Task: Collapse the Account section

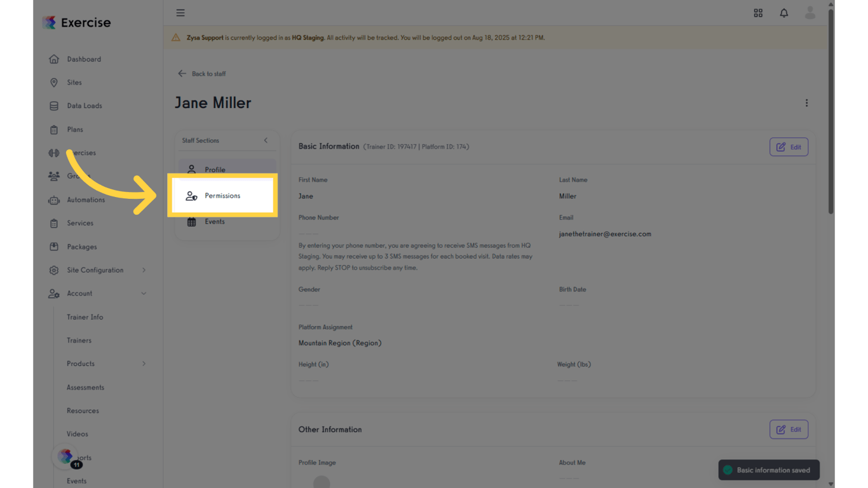Action: pyautogui.click(x=145, y=293)
